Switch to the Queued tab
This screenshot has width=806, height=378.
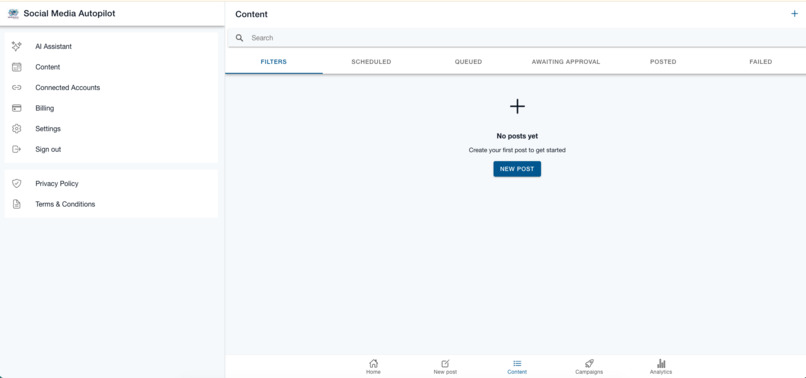click(468, 62)
